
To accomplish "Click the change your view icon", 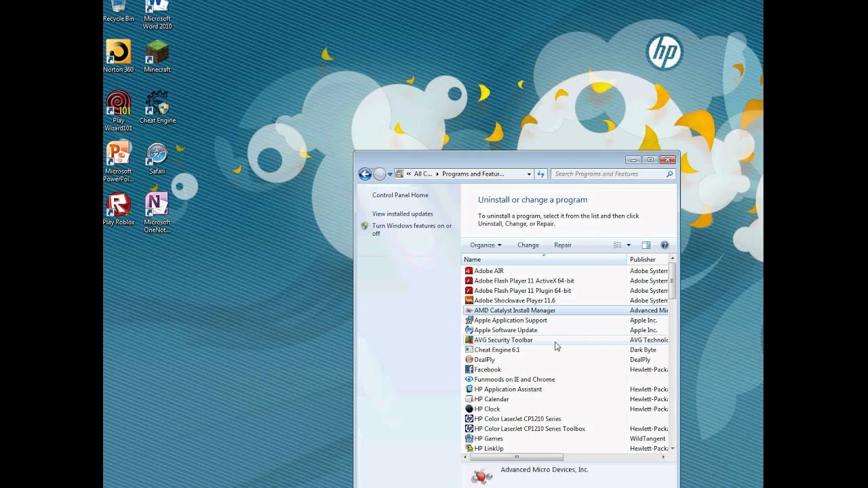I will point(617,245).
